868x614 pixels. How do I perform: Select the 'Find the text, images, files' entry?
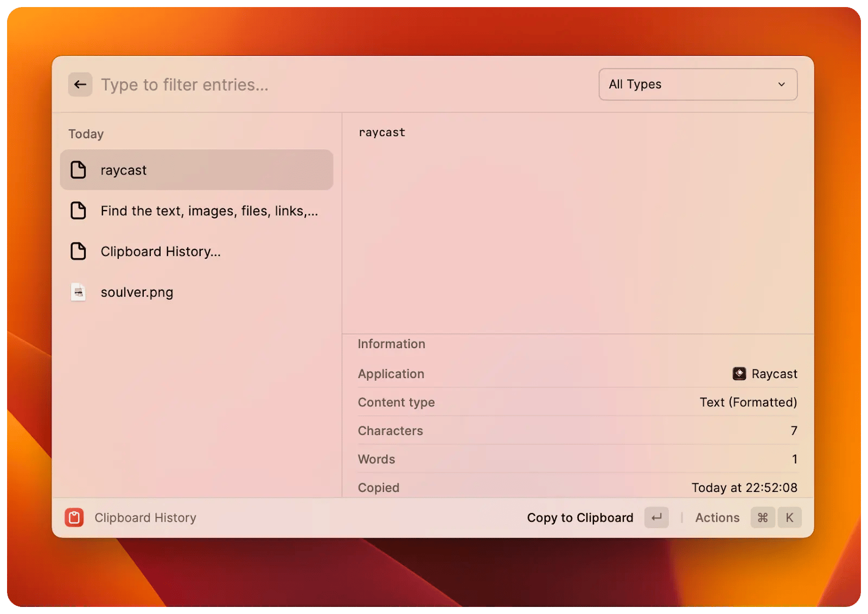coord(196,210)
